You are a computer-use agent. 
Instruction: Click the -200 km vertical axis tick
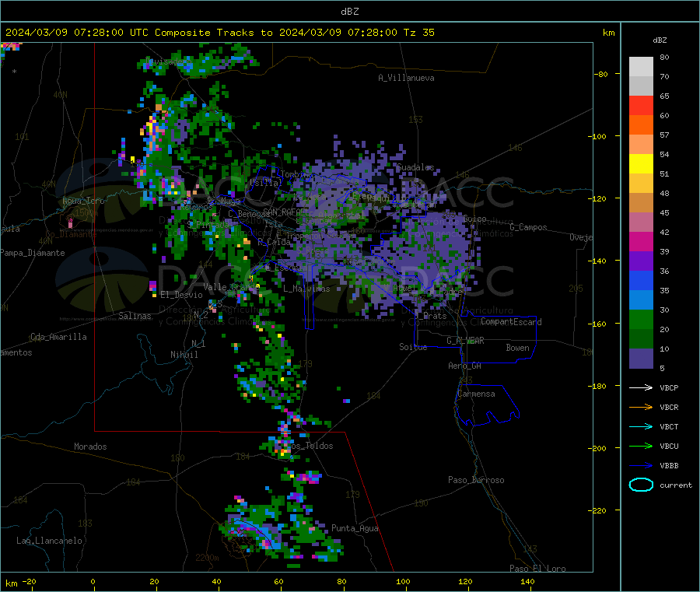coord(599,448)
